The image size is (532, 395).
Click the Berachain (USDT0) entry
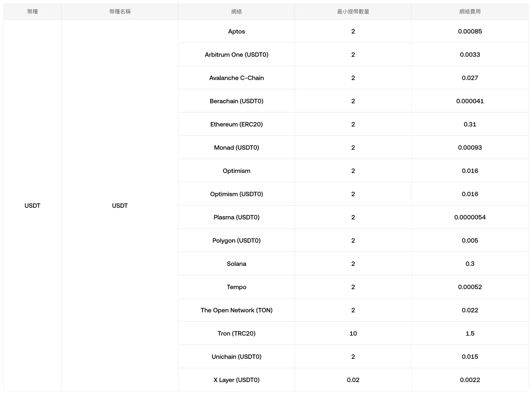pos(236,101)
